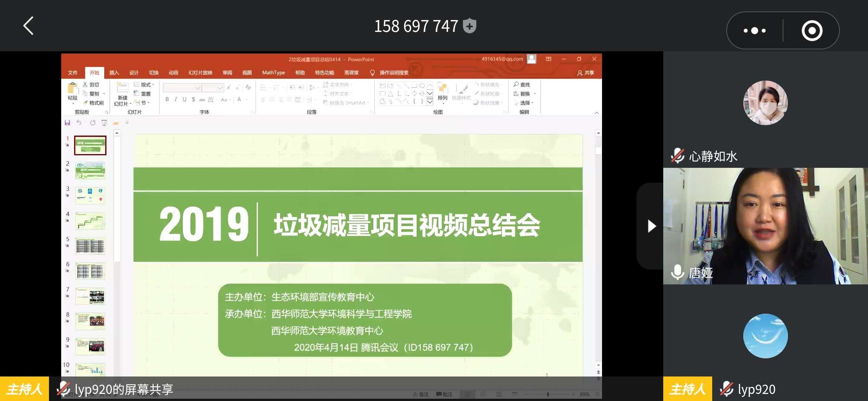Expand the shapes gallery more arrow

click(x=430, y=102)
